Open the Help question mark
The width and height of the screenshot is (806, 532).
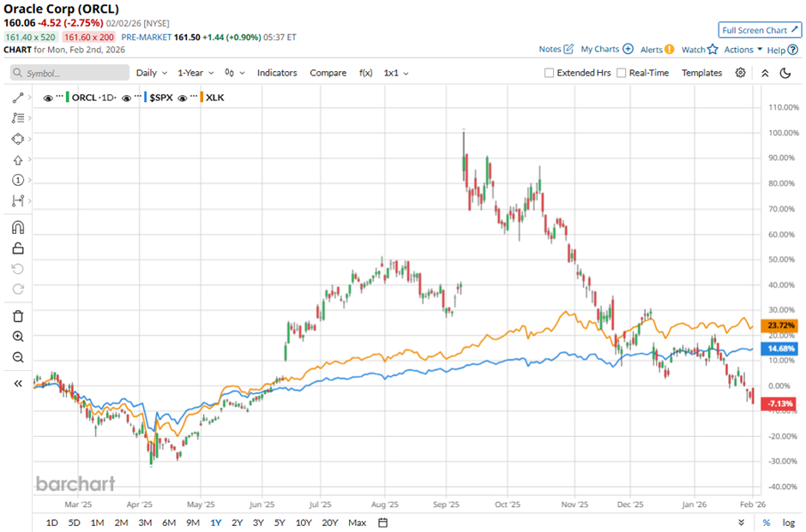tap(793, 50)
